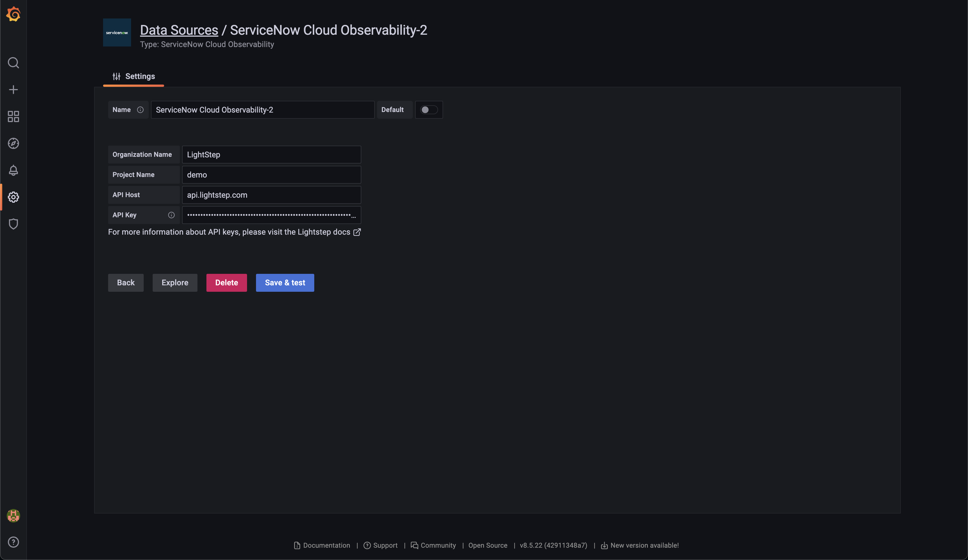
Task: Select the Configuration gear icon
Action: coord(13,197)
